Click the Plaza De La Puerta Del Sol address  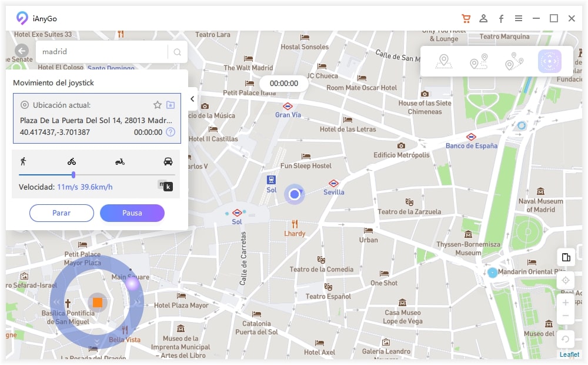coord(96,121)
